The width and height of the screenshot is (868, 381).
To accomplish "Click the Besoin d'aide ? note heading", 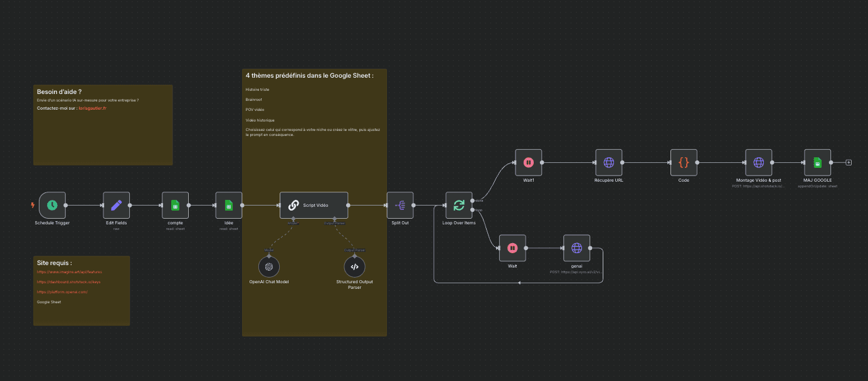I will 60,92.
